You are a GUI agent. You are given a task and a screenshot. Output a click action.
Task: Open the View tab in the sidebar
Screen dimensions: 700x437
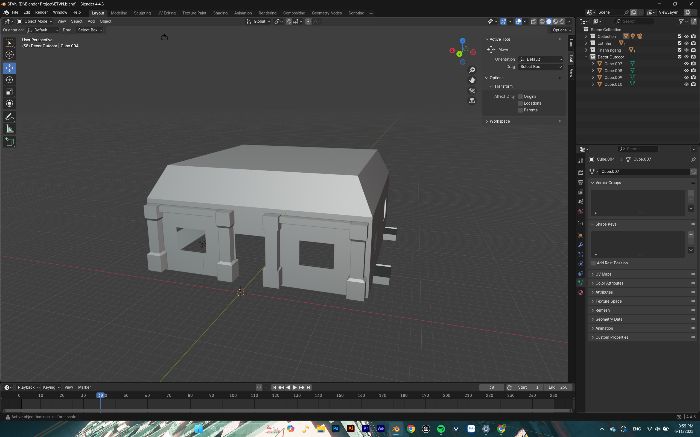[571, 73]
